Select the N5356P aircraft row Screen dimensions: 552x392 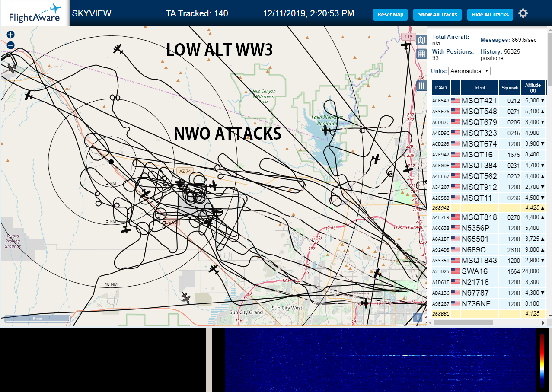point(489,228)
